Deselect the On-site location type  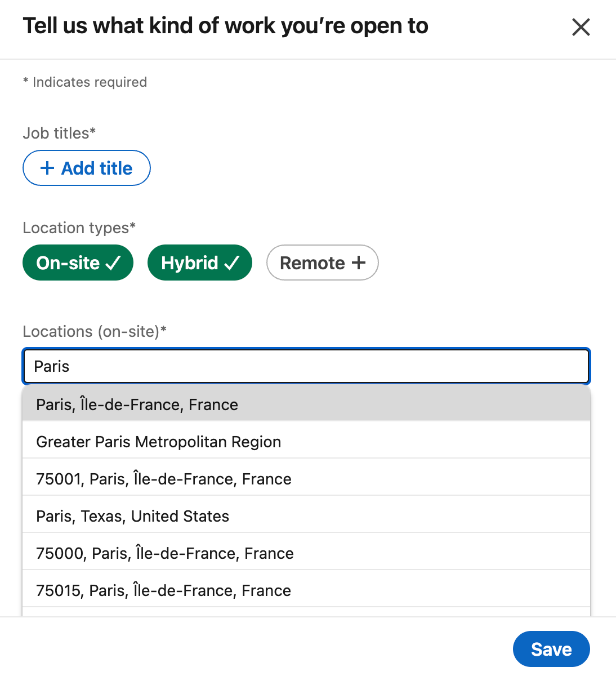pos(78,263)
